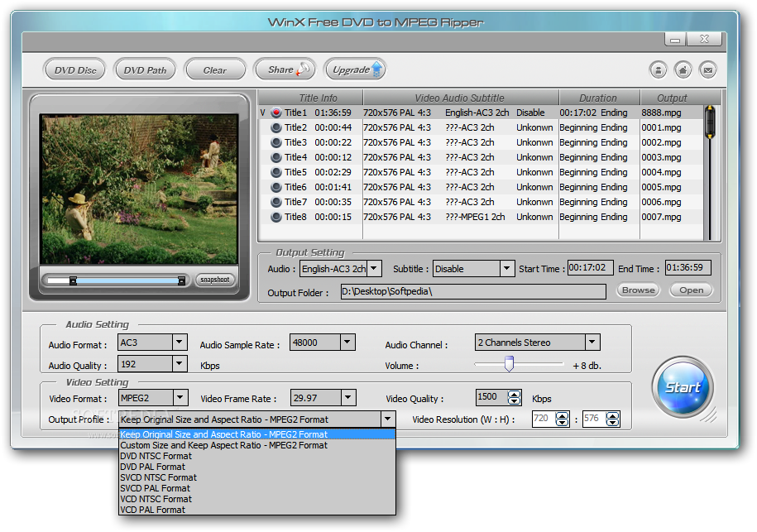
Task: Click the Share button with megaphone icon
Action: pyautogui.click(x=285, y=69)
